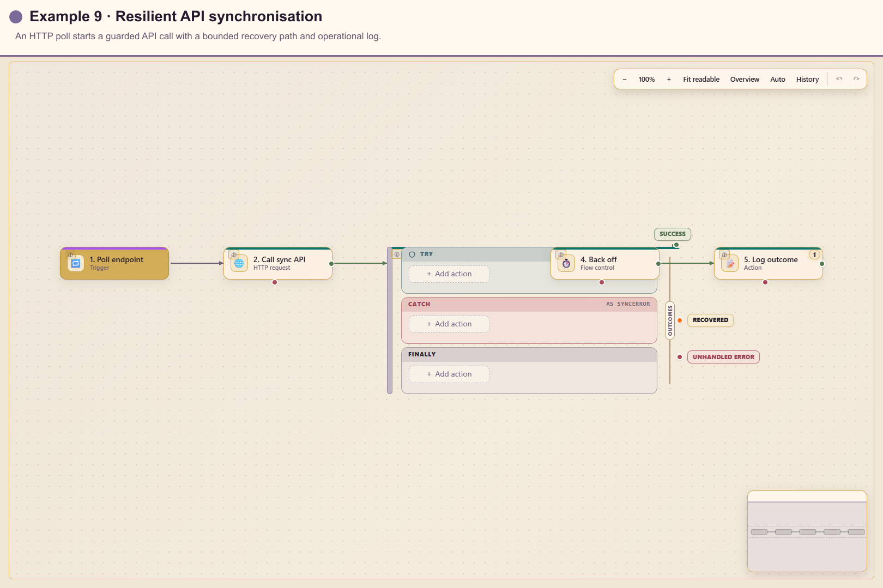Click green output port of Log outcome
883x588 pixels.
click(x=822, y=264)
